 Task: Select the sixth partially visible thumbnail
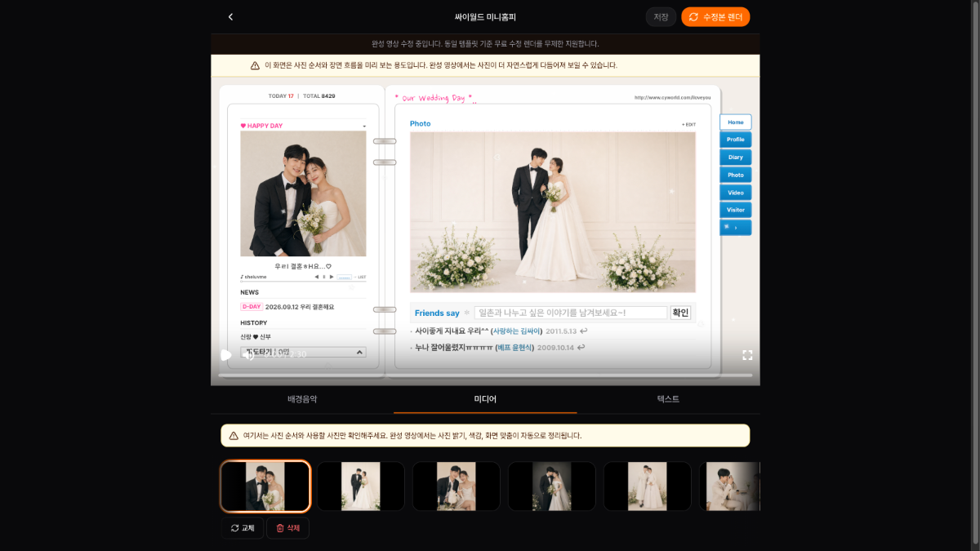[730, 487]
